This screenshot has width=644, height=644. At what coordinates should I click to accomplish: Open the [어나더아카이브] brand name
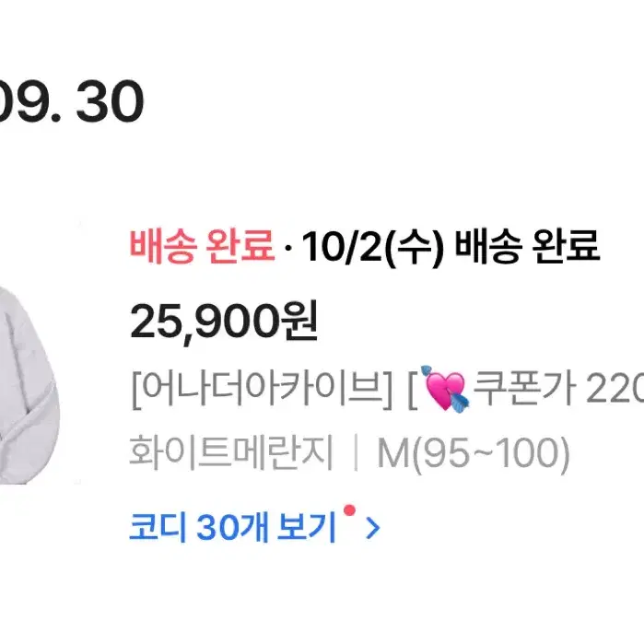coord(262,388)
